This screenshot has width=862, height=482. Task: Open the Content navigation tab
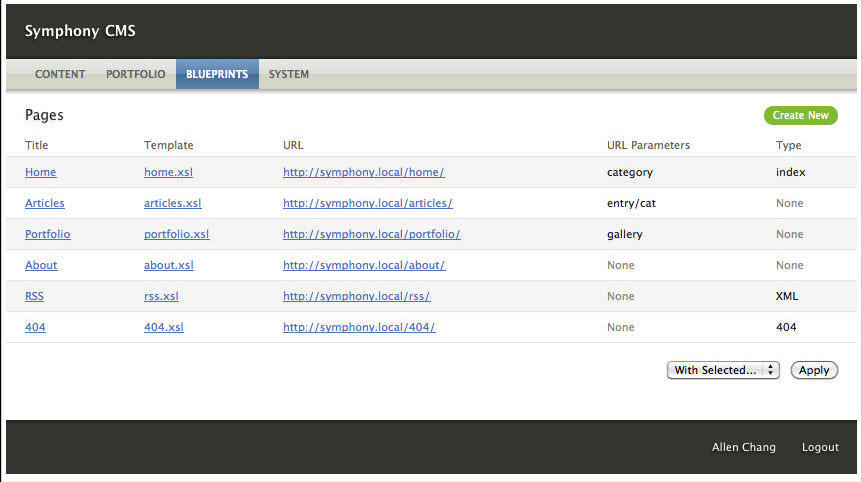60,74
